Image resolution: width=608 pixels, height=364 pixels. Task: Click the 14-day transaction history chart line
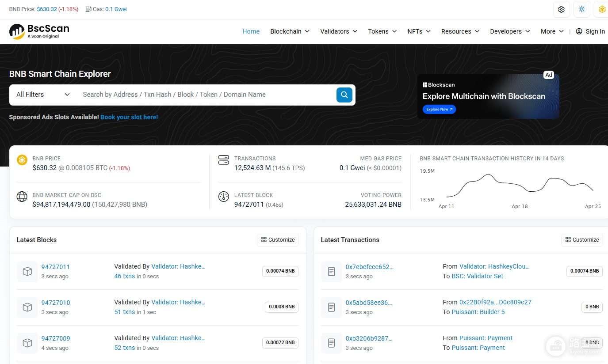point(520,186)
